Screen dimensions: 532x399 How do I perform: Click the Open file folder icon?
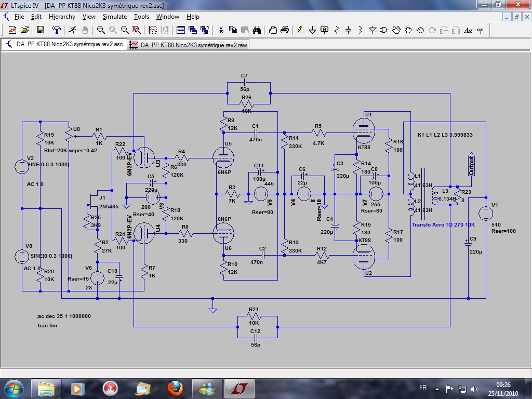[24, 30]
